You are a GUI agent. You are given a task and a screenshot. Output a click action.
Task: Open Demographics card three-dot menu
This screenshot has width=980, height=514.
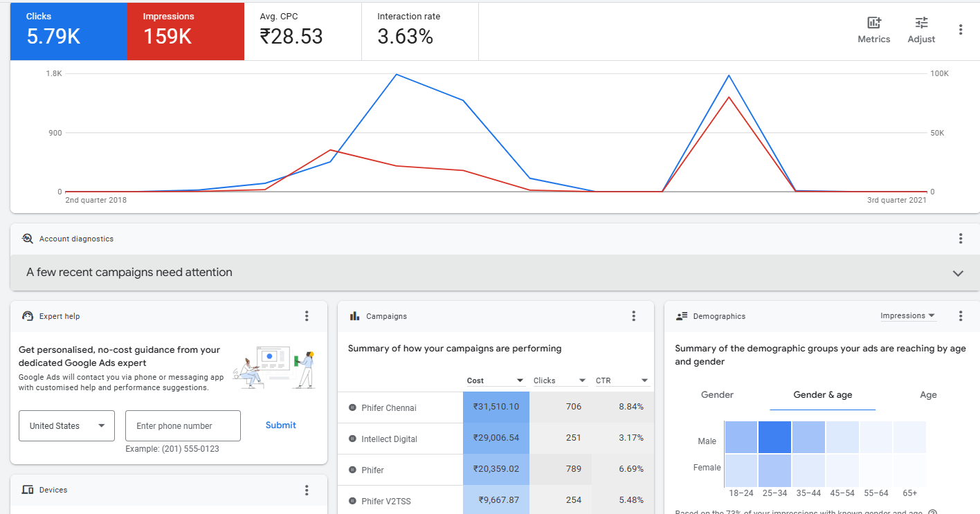961,316
